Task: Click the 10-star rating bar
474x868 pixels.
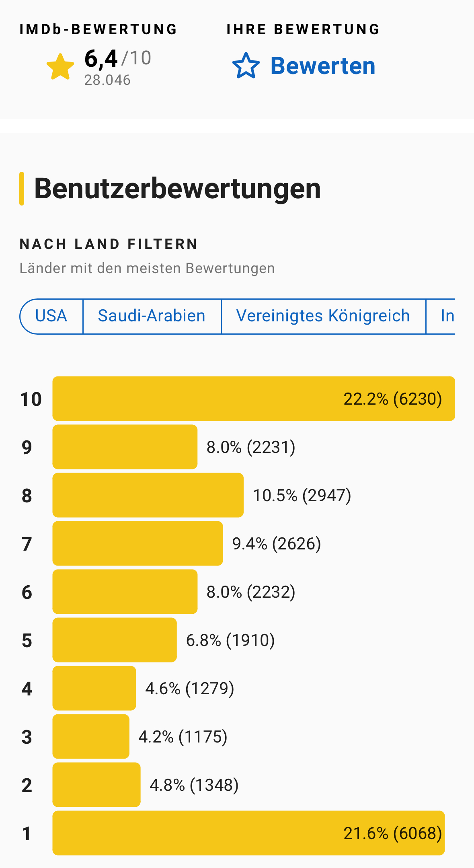Action: pyautogui.click(x=253, y=399)
